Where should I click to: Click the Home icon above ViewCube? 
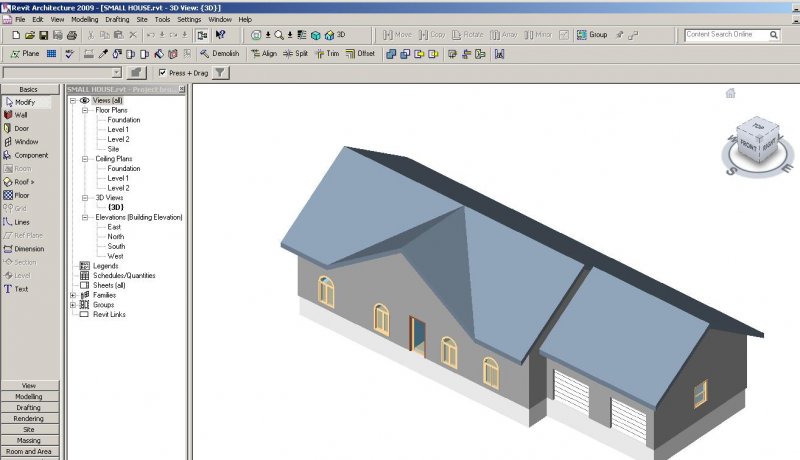(731, 94)
